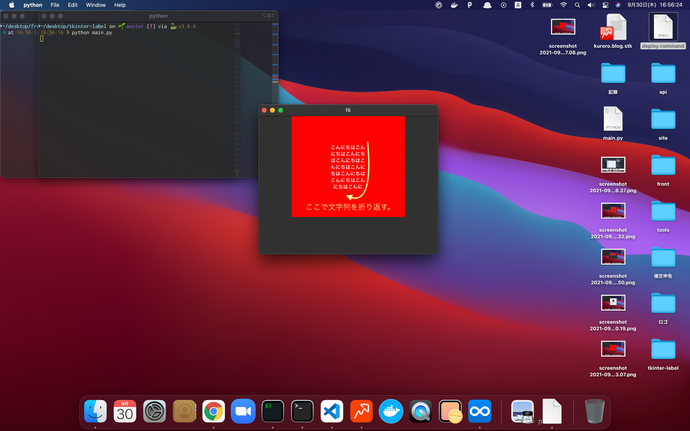Select the 記録 folder on desktop

pyautogui.click(x=613, y=77)
